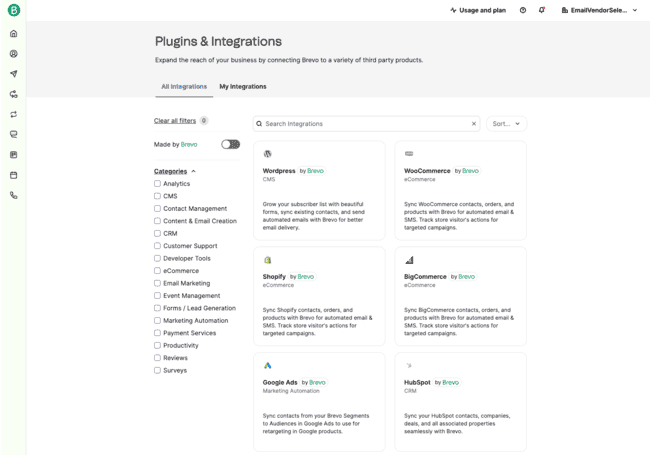This screenshot has height=455, width=650.
Task: Open the Automations sidebar icon
Action: pos(14,94)
